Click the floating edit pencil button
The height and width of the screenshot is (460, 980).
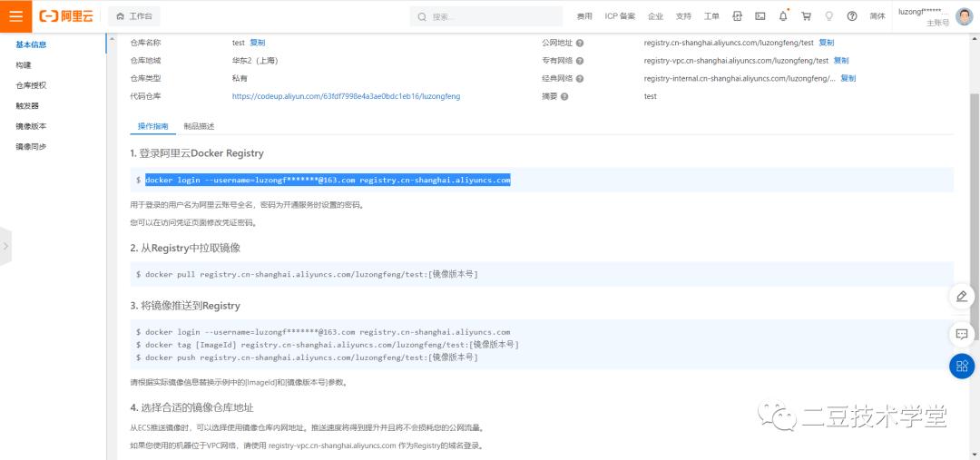(x=962, y=297)
